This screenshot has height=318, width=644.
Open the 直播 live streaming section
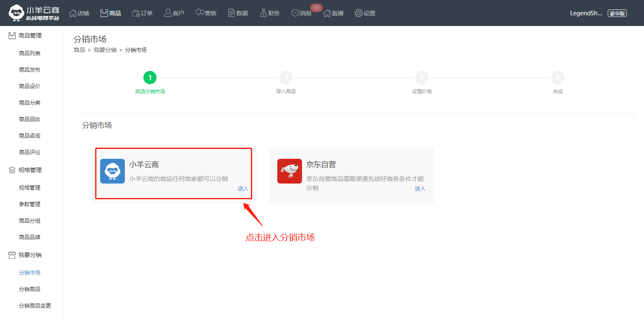pos(333,13)
